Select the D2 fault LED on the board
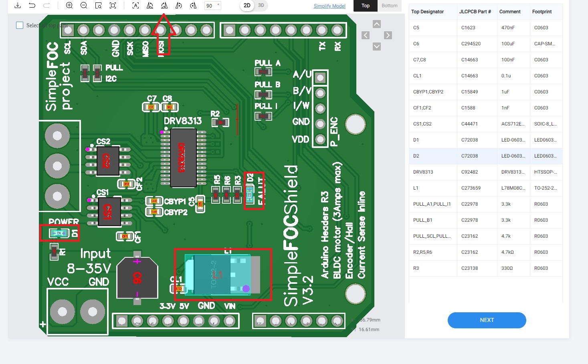The width and height of the screenshot is (588, 364). [x=250, y=195]
